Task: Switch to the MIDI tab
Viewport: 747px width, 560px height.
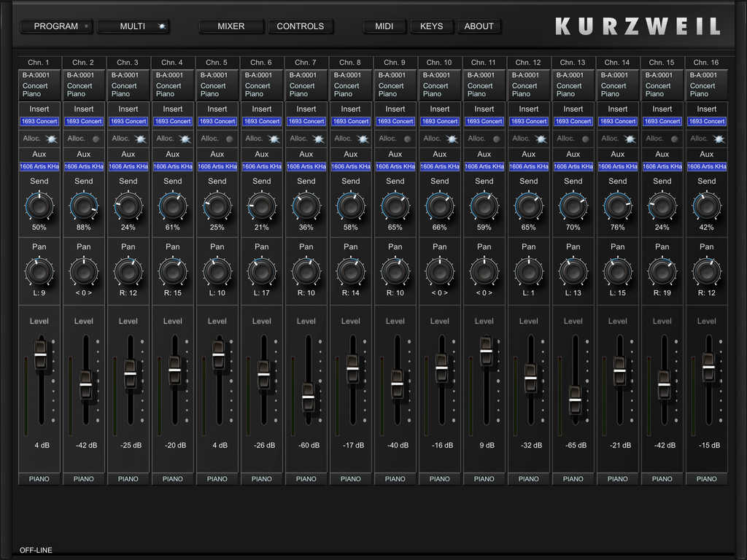Action: click(x=384, y=26)
